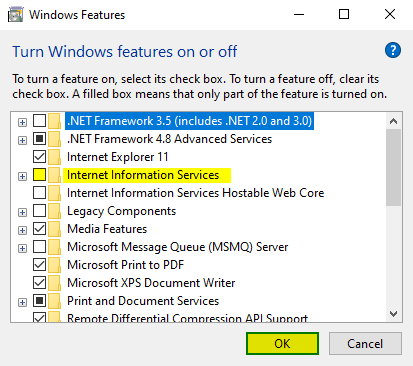Enable the Legacy Components checkbox
The height and width of the screenshot is (366, 413).
[x=39, y=211]
